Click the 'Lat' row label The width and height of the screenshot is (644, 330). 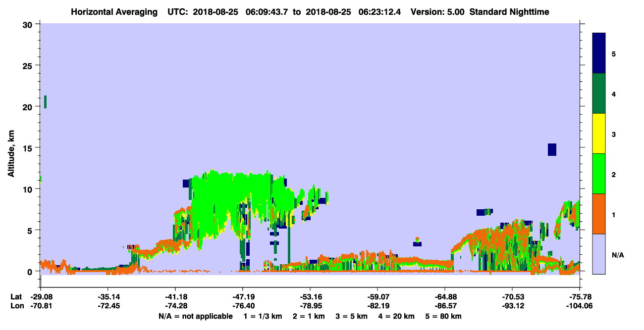[15, 297]
